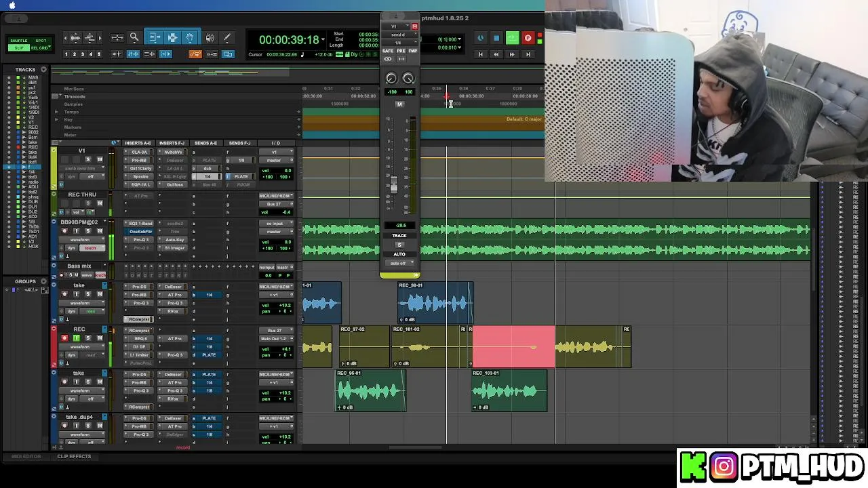Disarm record on the REC track
This screenshot has height=488, width=868.
[x=64, y=338]
